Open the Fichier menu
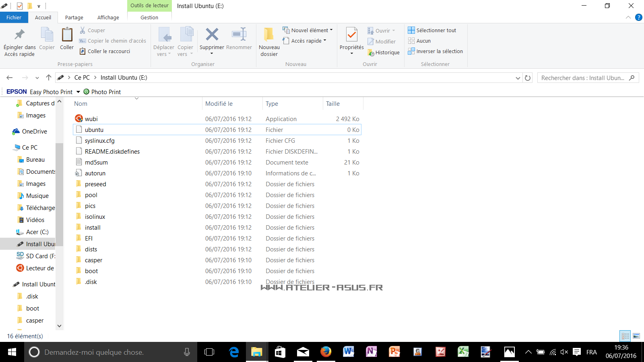 click(14, 17)
